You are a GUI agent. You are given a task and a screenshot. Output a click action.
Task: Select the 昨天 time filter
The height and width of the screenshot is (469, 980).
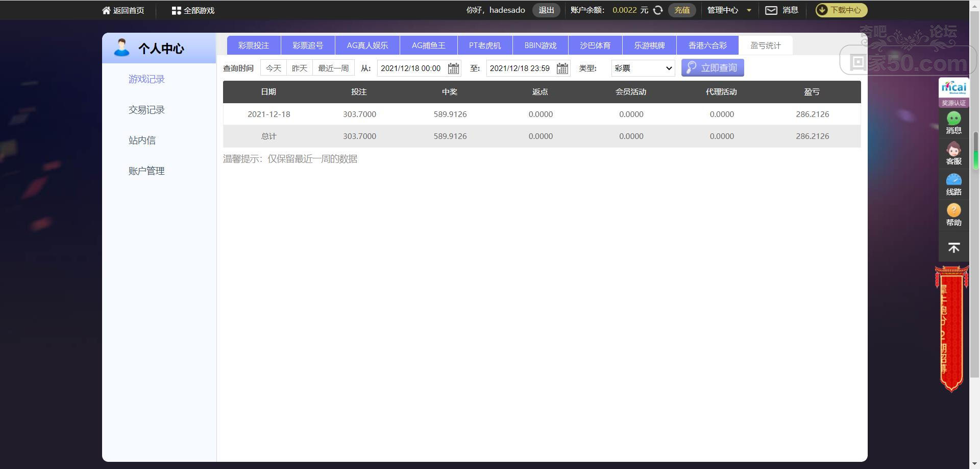click(x=300, y=68)
